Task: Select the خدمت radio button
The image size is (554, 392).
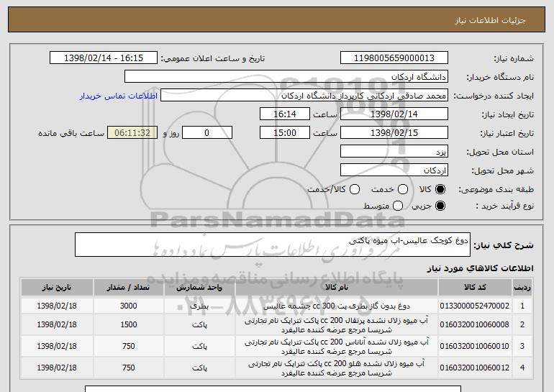Action: (403, 189)
